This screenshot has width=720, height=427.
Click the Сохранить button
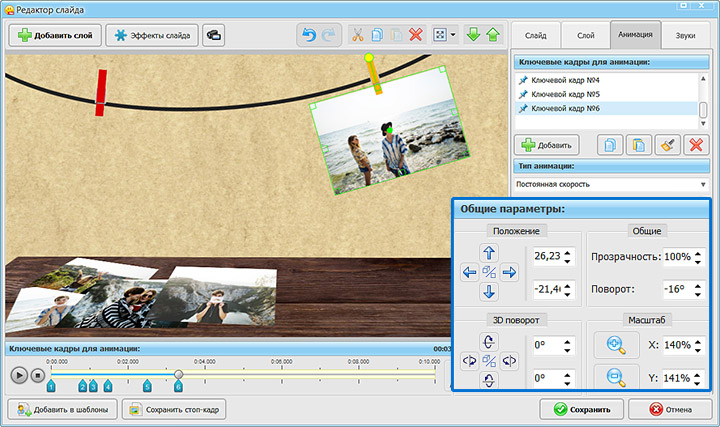click(x=582, y=409)
